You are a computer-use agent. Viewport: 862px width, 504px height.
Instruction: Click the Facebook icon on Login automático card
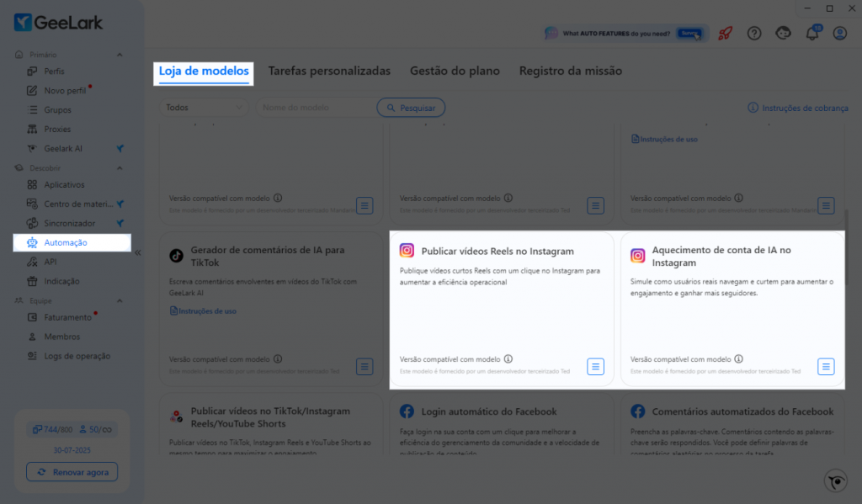407,411
